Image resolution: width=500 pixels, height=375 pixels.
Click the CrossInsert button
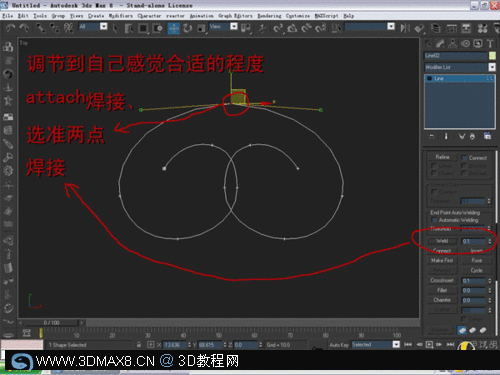(x=442, y=280)
